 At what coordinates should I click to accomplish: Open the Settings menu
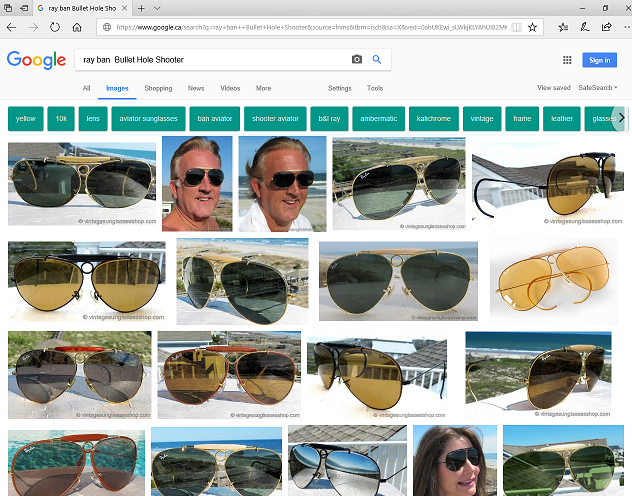click(x=340, y=88)
